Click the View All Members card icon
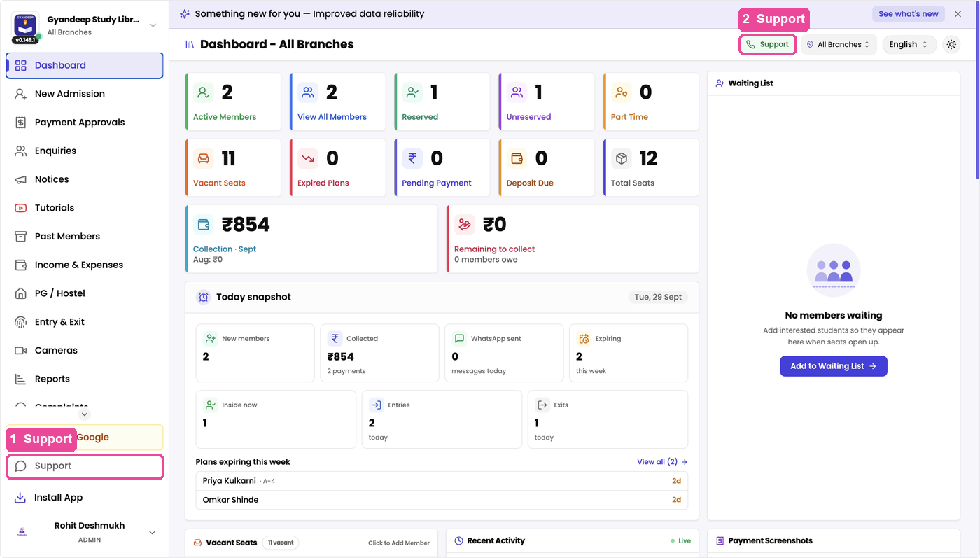Viewport: 980px width, 558px height. click(307, 92)
